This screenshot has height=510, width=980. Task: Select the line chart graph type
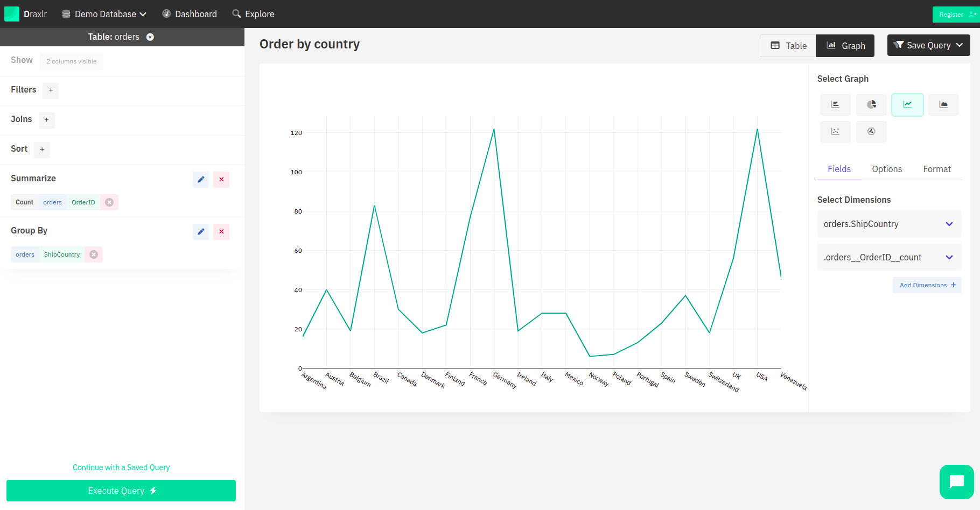click(907, 105)
